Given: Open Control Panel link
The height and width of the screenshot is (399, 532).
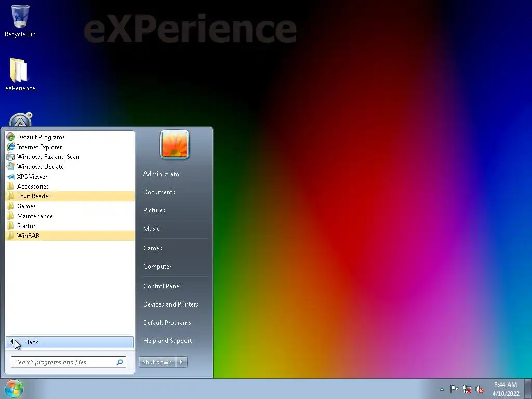Looking at the screenshot, I should 162,286.
